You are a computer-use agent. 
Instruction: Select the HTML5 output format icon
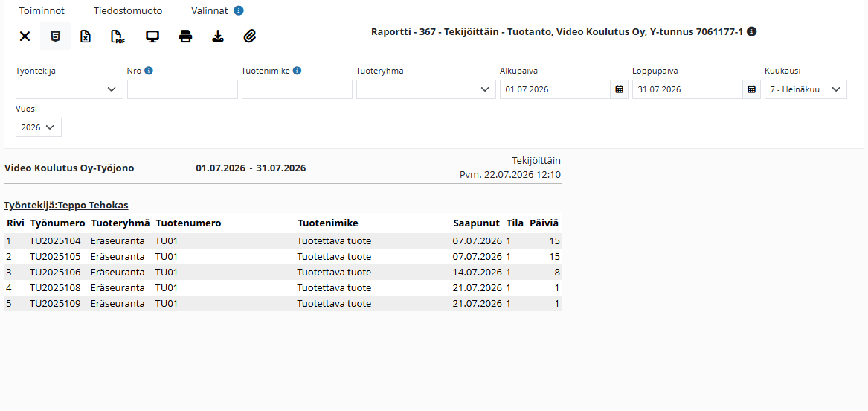point(55,36)
